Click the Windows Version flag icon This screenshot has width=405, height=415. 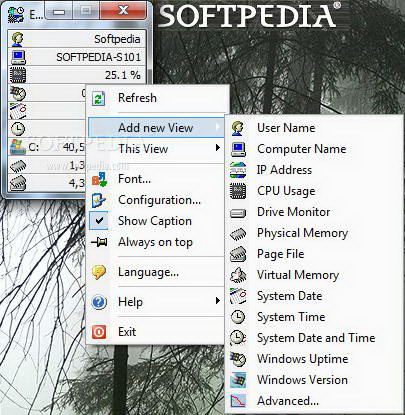click(x=238, y=380)
